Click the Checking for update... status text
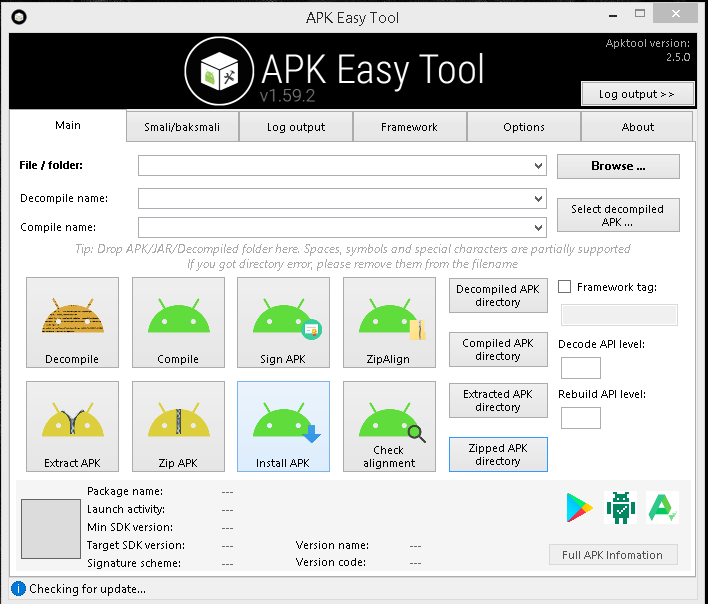 tap(88, 589)
